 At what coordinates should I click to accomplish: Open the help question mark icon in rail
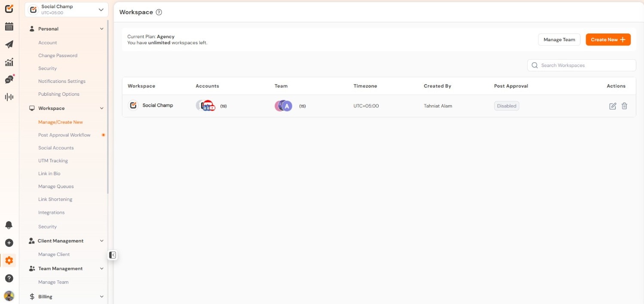pyautogui.click(x=9, y=278)
